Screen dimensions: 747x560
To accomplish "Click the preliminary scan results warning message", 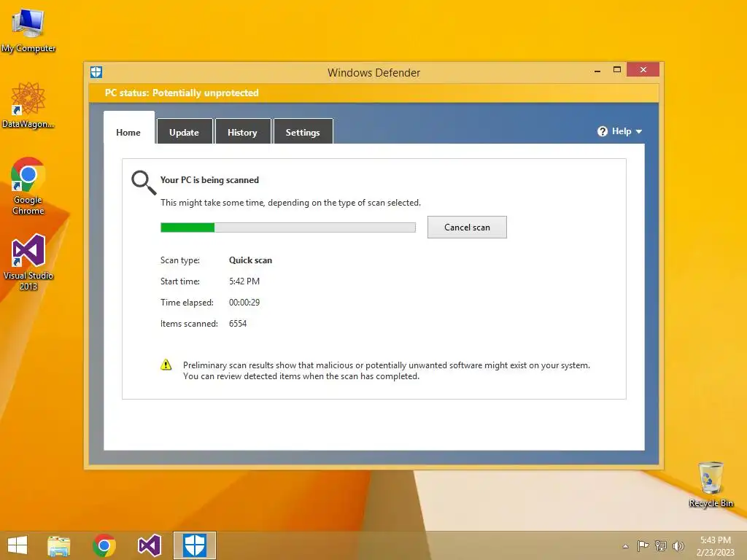I will pyautogui.click(x=387, y=370).
